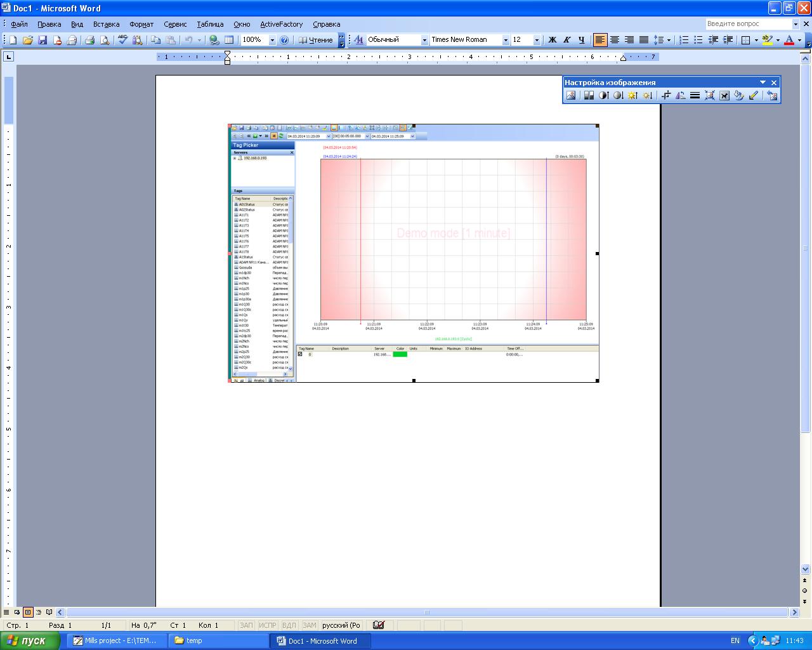The image size is (812, 650).
Task: Open the font size 12 dropdown
Action: click(x=537, y=40)
